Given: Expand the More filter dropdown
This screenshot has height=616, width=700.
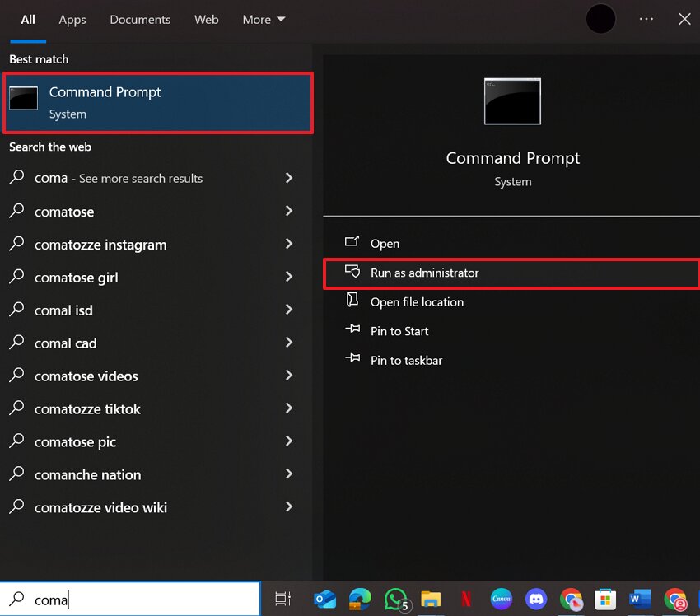Looking at the screenshot, I should tap(263, 19).
